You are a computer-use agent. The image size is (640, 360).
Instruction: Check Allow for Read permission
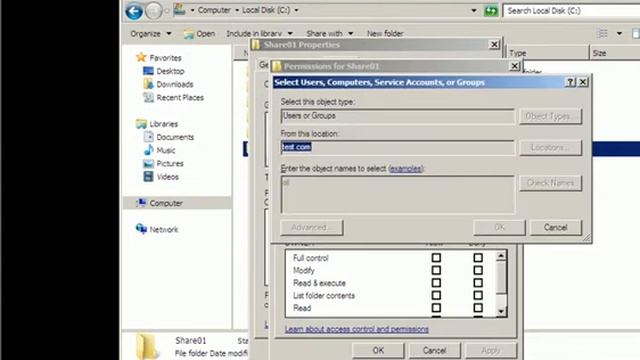(436, 308)
